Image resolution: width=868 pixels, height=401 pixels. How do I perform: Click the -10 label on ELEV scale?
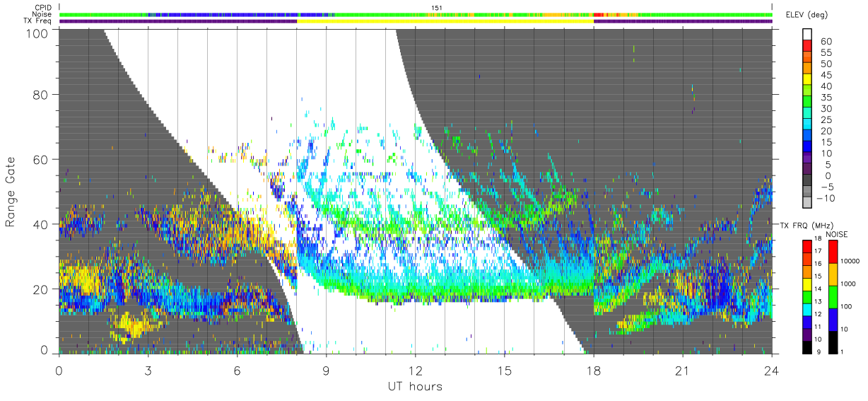coord(826,198)
